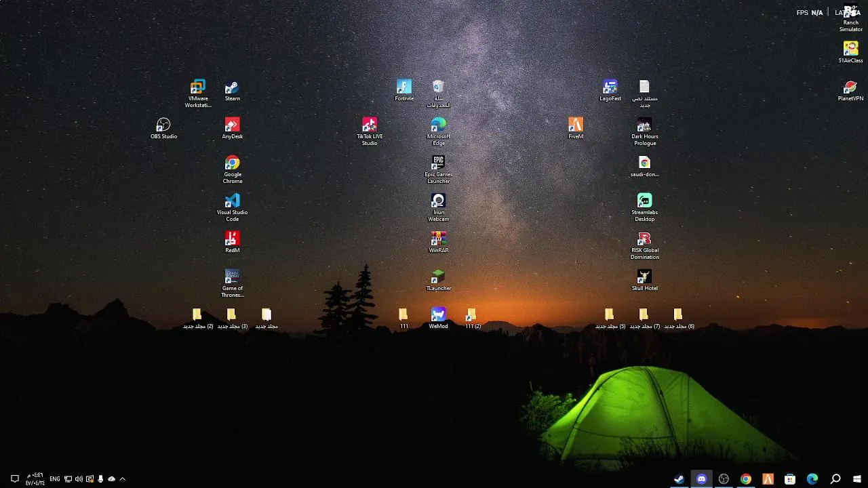Select folder مجلد جديد (7)
Image resolution: width=868 pixels, height=488 pixels.
(644, 319)
